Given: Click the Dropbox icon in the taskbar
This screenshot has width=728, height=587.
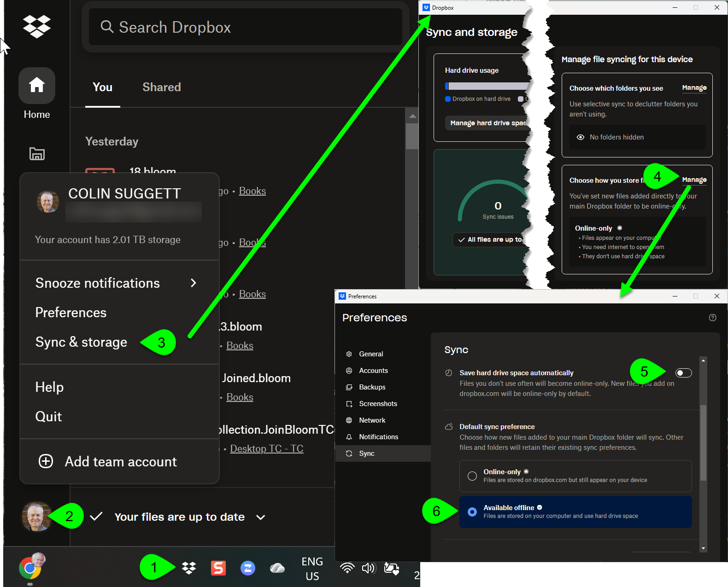Looking at the screenshot, I should [x=189, y=568].
